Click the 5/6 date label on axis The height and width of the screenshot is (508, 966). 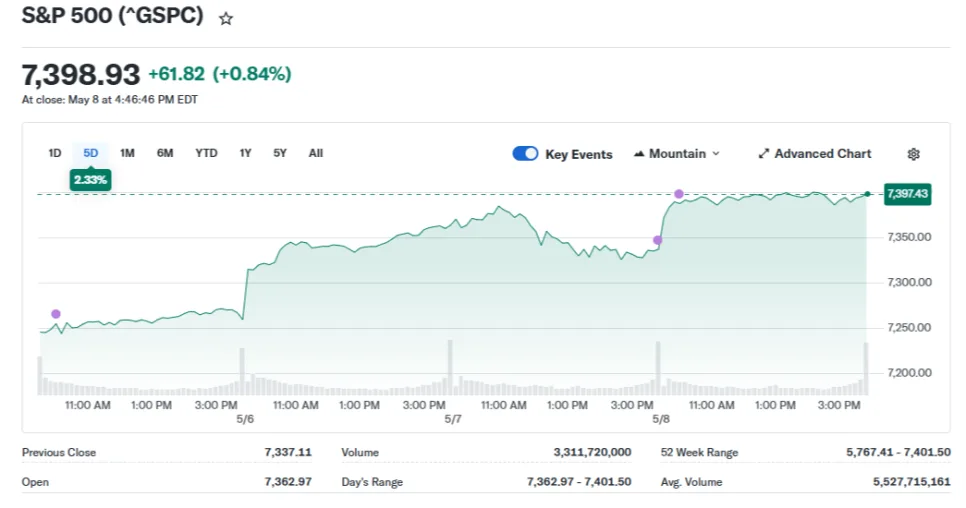click(245, 419)
